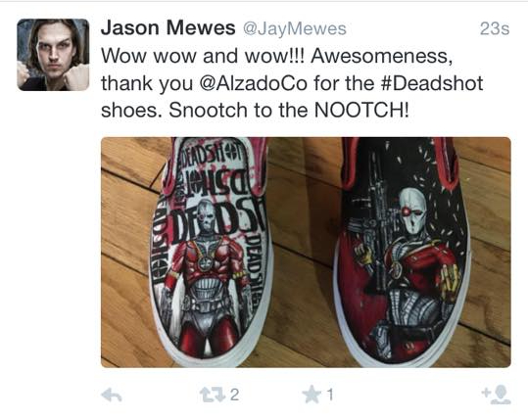Click the follow user plus icon

coord(497,395)
